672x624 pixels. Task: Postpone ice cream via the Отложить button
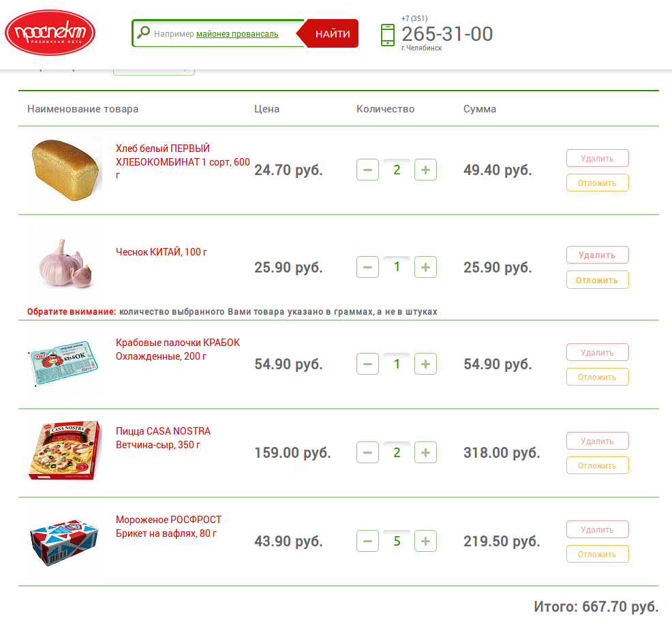point(598,554)
